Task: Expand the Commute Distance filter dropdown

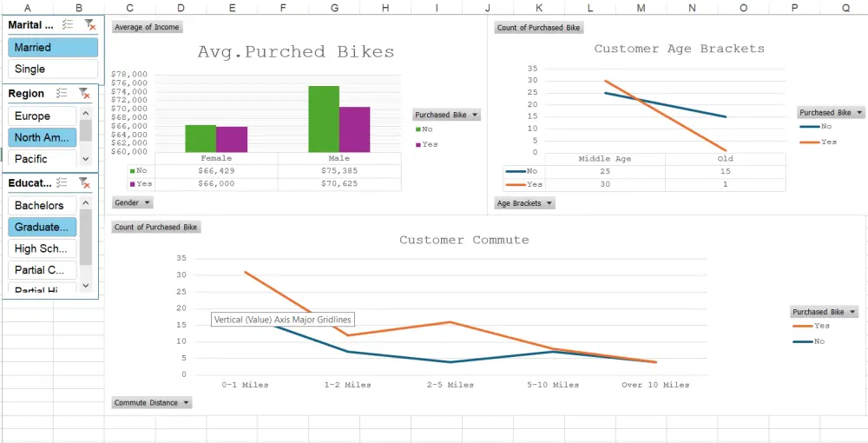Action: pyautogui.click(x=152, y=403)
